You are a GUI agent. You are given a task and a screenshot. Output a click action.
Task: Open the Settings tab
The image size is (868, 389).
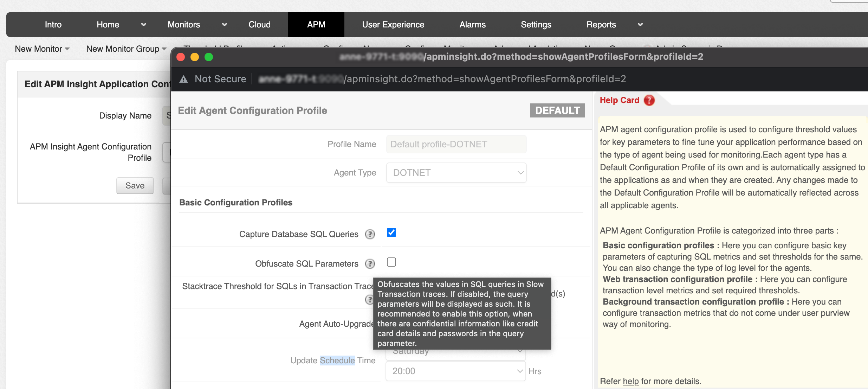point(536,25)
